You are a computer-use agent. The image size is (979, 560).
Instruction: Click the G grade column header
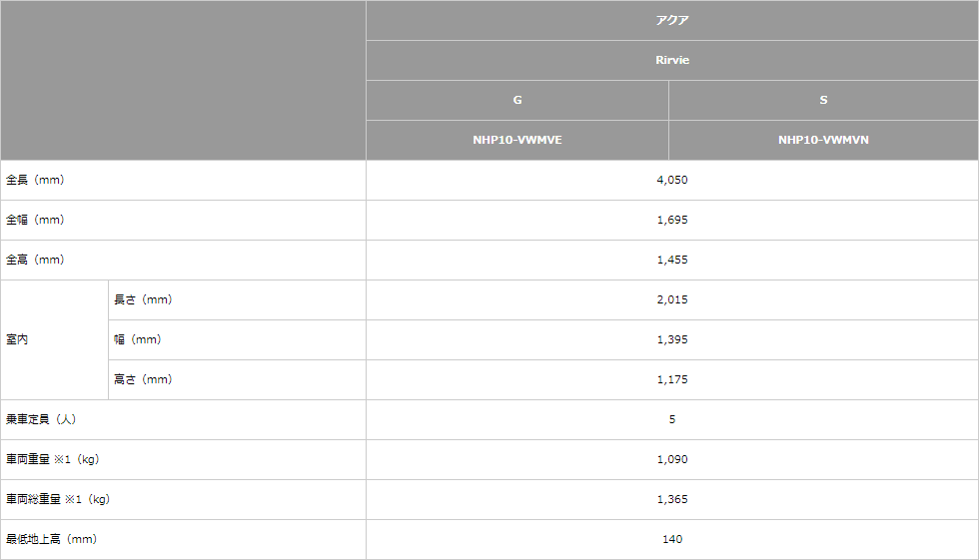click(x=517, y=101)
